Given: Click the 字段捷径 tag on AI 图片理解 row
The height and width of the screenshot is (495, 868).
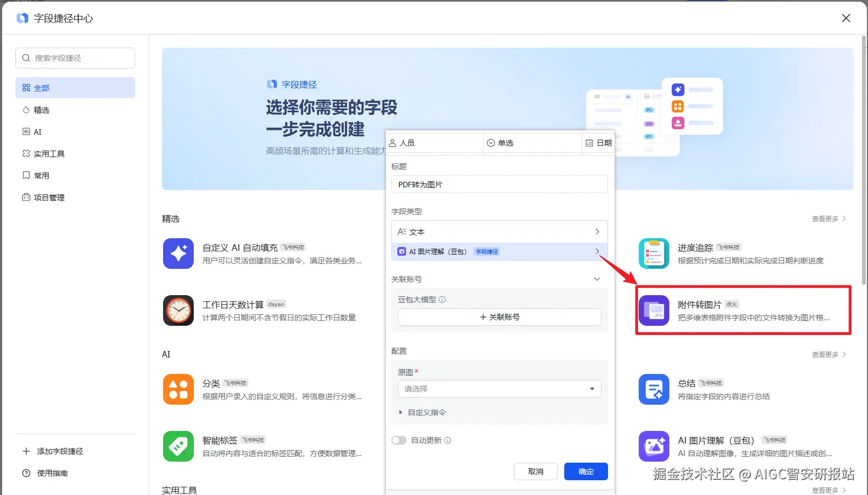Looking at the screenshot, I should (x=487, y=252).
